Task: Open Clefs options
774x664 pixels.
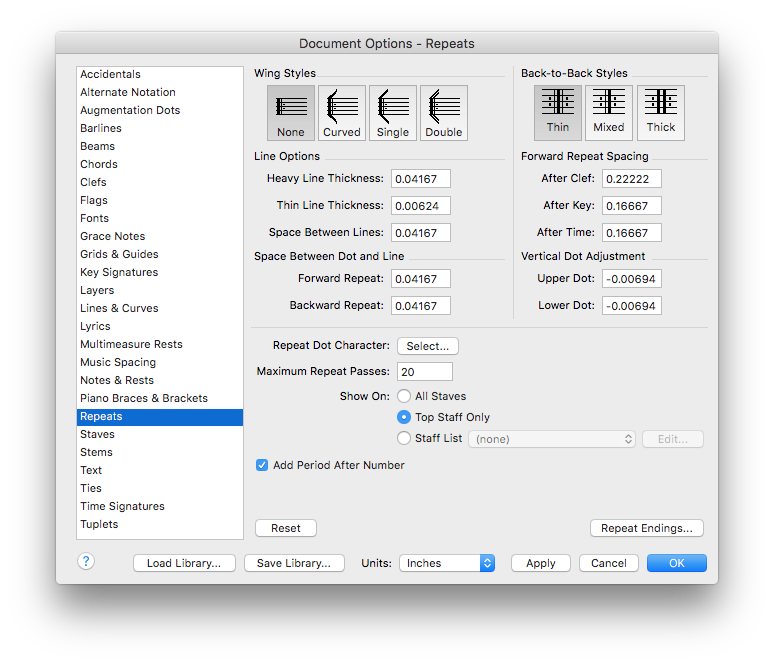Action: [159, 182]
